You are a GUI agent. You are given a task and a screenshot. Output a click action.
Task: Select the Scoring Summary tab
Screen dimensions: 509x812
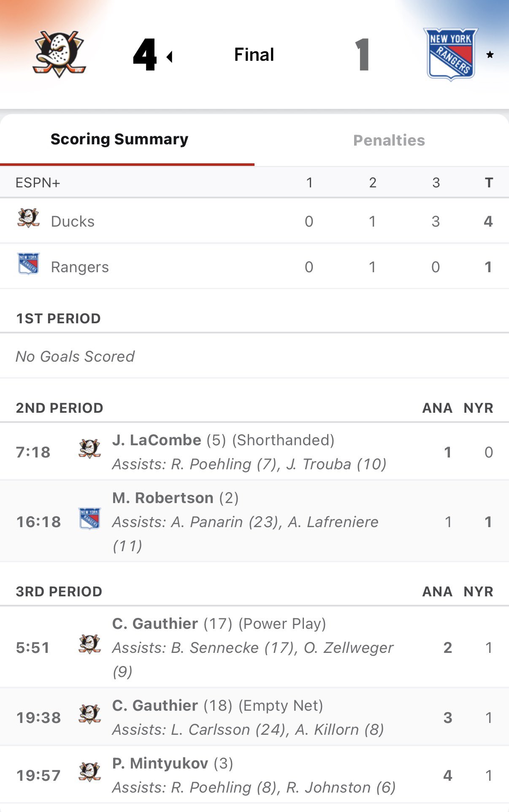pos(119,139)
